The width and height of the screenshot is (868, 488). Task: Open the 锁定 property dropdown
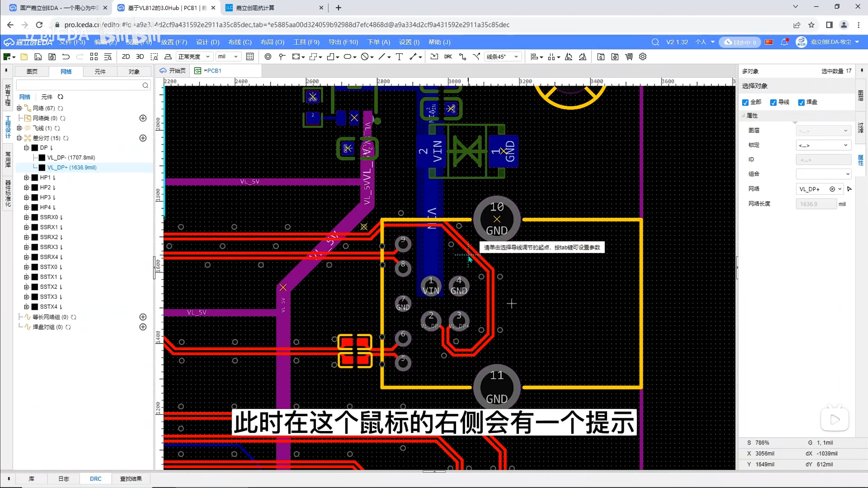click(823, 145)
